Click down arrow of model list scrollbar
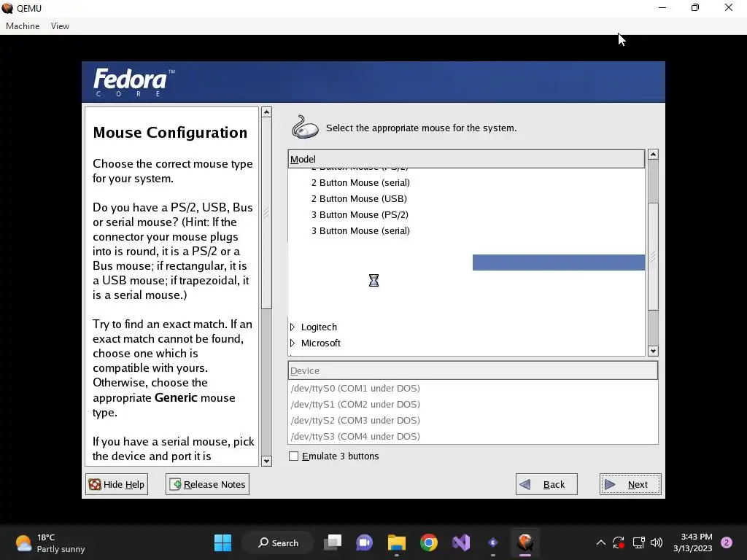747x560 pixels. (653, 351)
